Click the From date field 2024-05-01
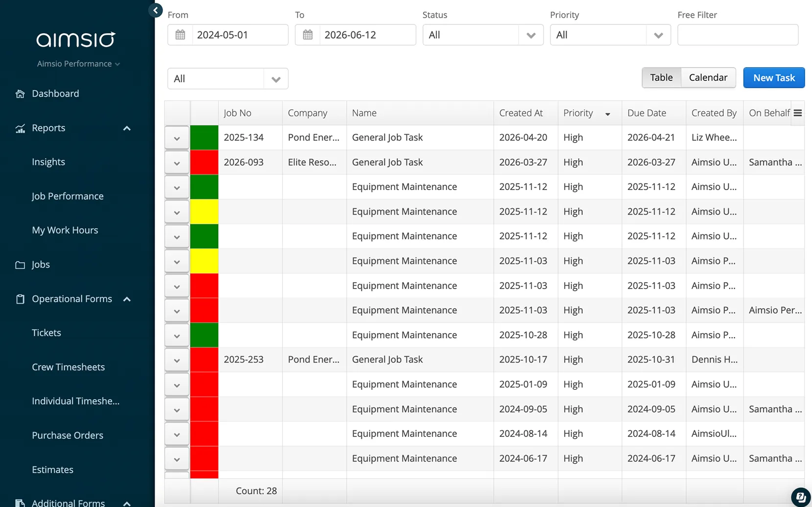The width and height of the screenshot is (812, 507). (240, 35)
